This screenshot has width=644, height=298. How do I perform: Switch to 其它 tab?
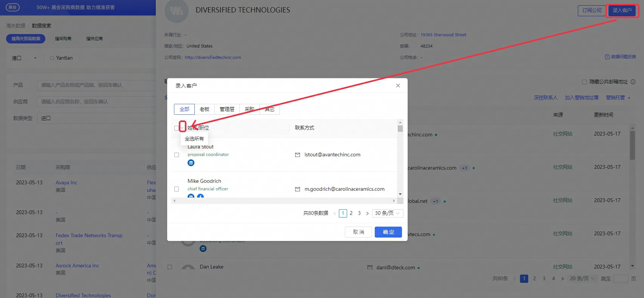pyautogui.click(x=270, y=109)
